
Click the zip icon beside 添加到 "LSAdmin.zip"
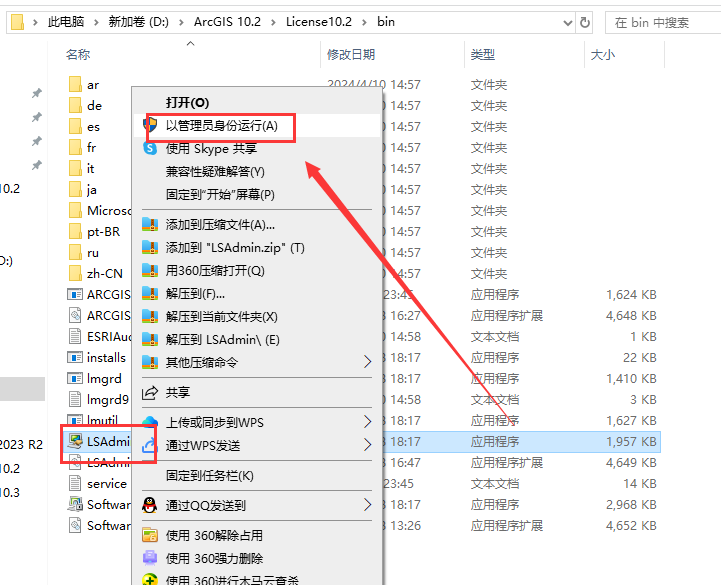(x=150, y=247)
